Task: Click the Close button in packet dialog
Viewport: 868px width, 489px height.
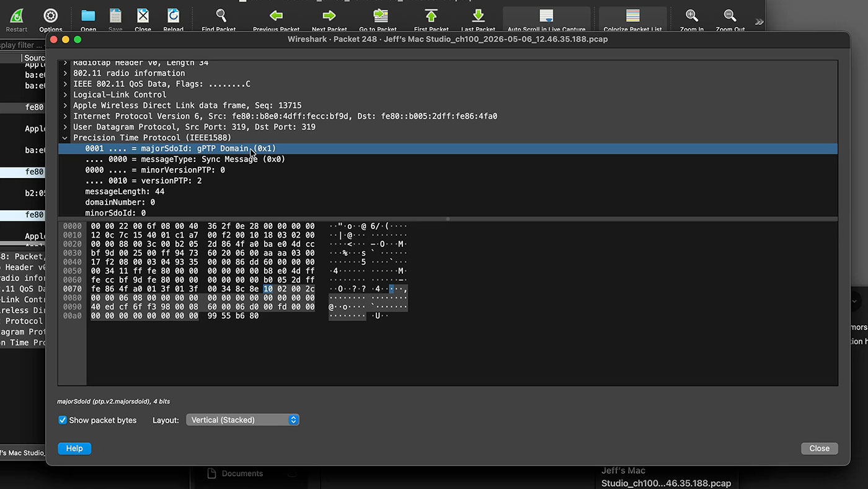Action: click(819, 449)
